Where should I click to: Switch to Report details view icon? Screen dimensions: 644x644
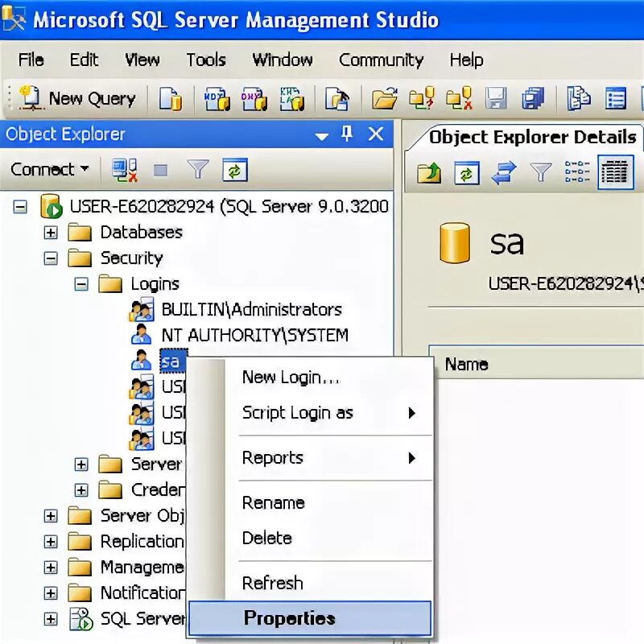(x=616, y=172)
